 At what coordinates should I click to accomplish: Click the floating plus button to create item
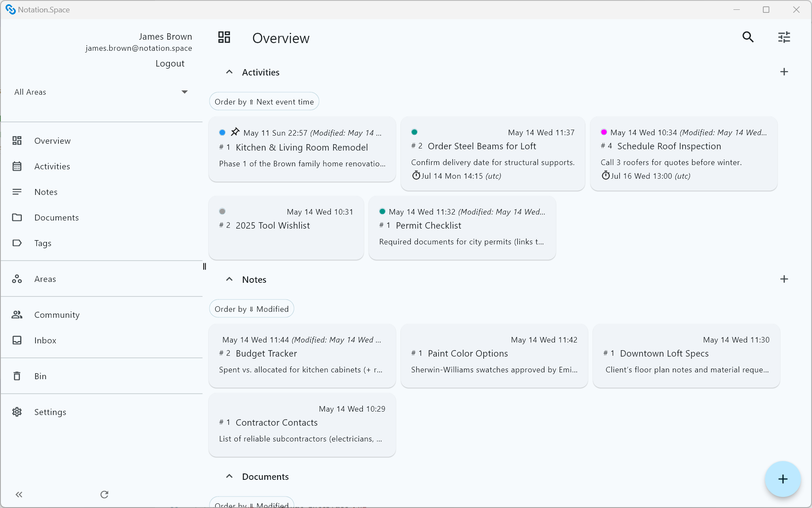coord(783,479)
